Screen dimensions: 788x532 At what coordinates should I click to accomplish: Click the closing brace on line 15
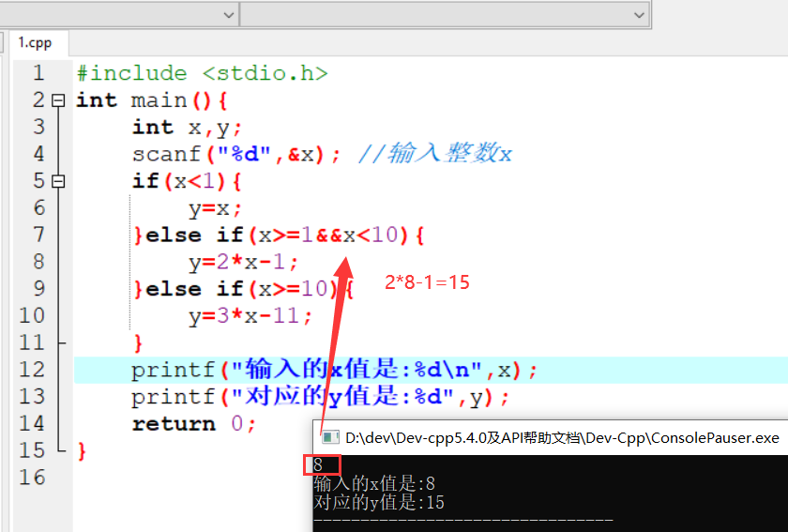pos(82,451)
